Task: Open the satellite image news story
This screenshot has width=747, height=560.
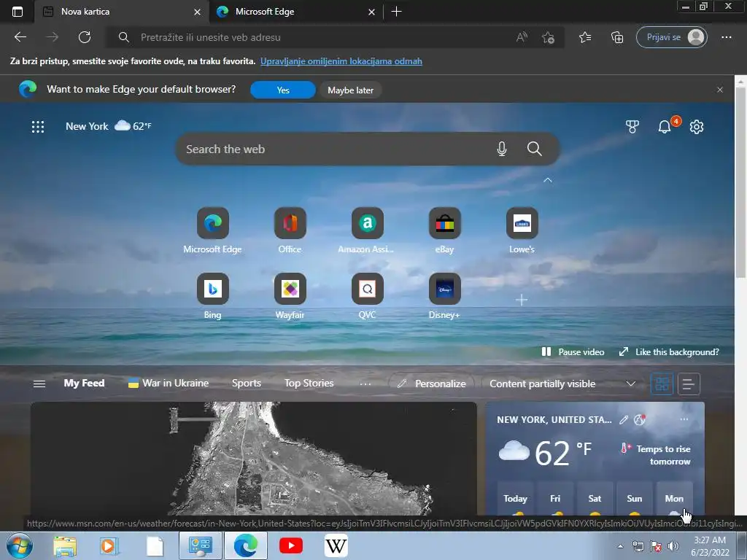Action: [253, 458]
